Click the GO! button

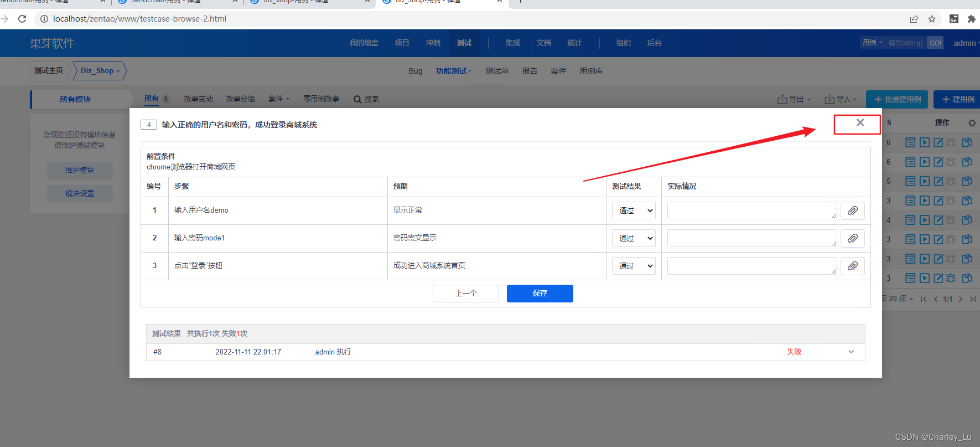(x=935, y=43)
